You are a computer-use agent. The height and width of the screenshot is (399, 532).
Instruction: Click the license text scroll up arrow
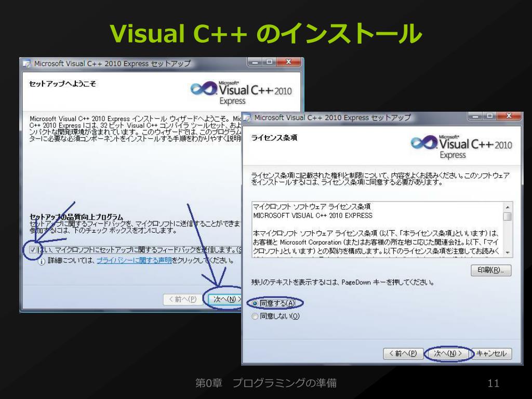(x=508, y=207)
